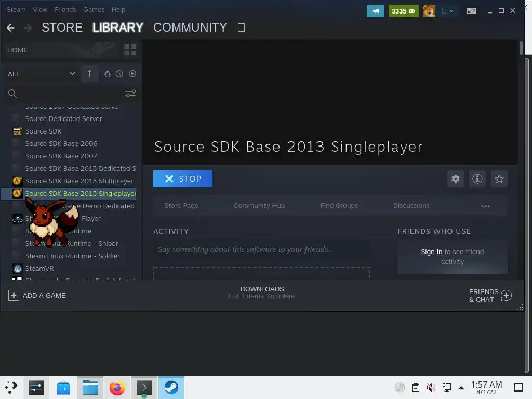Open the Games menu
This screenshot has width=532, height=399.
click(x=94, y=9)
